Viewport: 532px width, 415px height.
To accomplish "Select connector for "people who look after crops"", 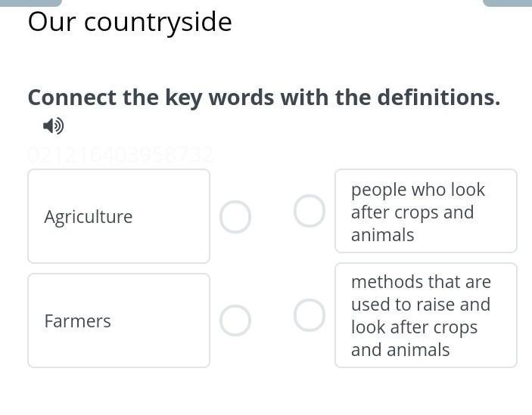I will (x=310, y=211).
